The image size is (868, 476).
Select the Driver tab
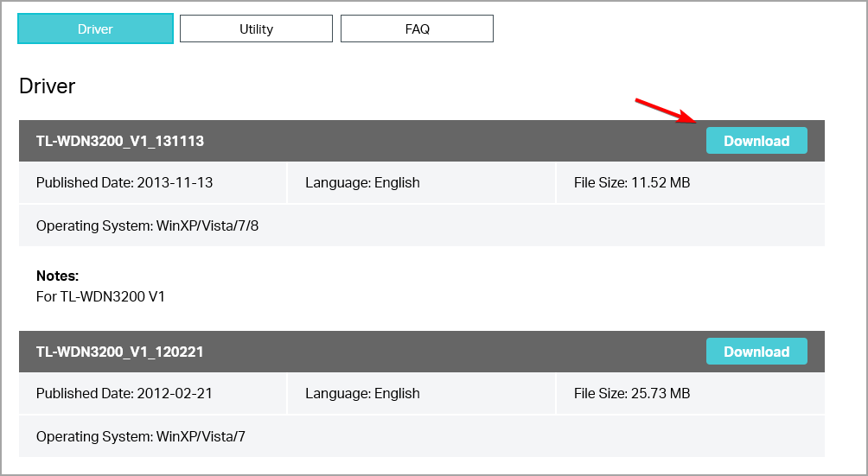95,29
